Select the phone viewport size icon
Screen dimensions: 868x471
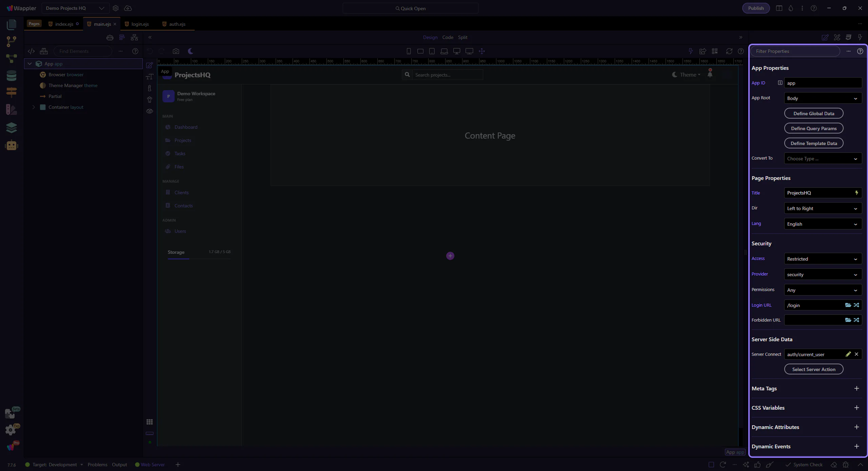(409, 51)
